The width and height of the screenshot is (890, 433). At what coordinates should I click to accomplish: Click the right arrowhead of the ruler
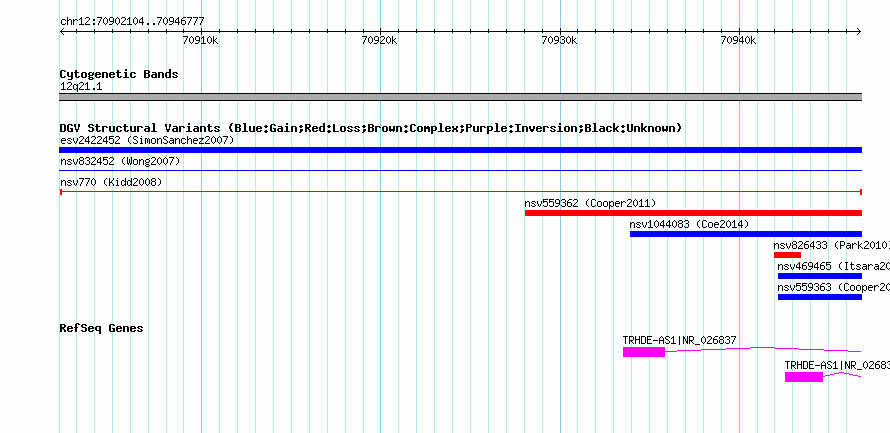tap(859, 32)
